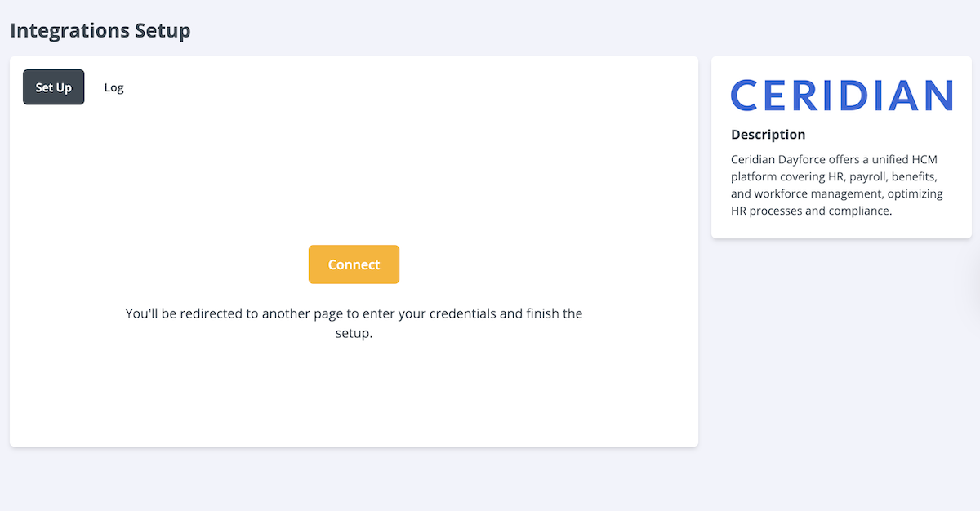Click the final N in Ceridian logo
Image resolution: width=980 pixels, height=511 pixels.
[938, 96]
